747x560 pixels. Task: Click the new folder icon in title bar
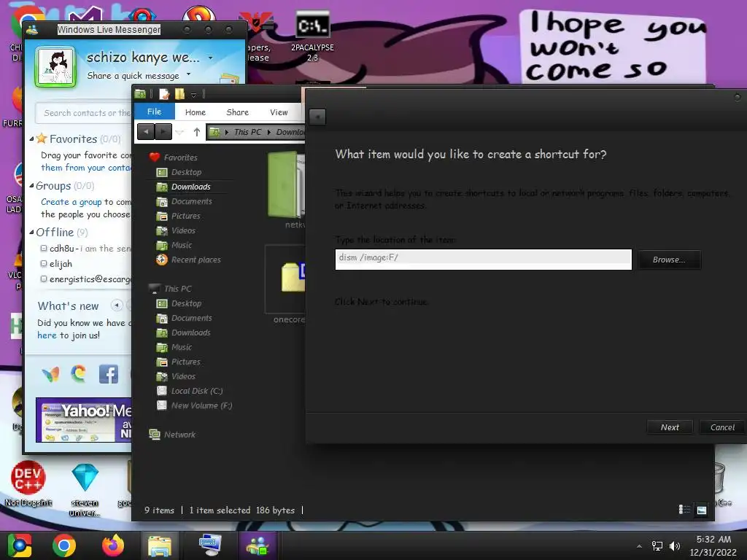179,94
